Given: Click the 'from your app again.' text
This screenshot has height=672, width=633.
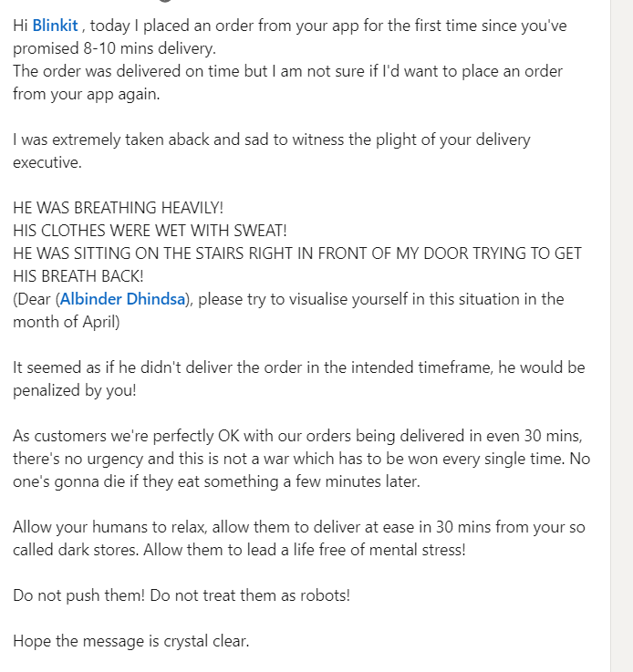Looking at the screenshot, I should tap(87, 94).
